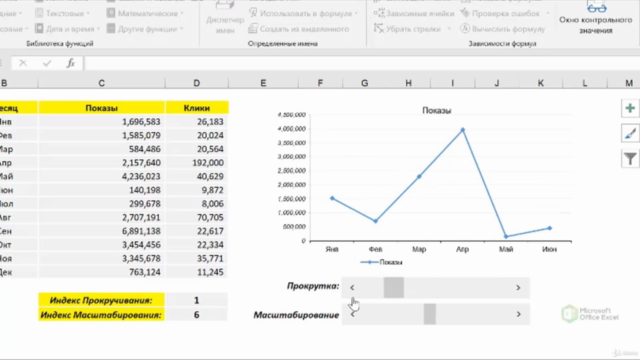
Task: Click inside the formula bar input
Action: coord(362,63)
